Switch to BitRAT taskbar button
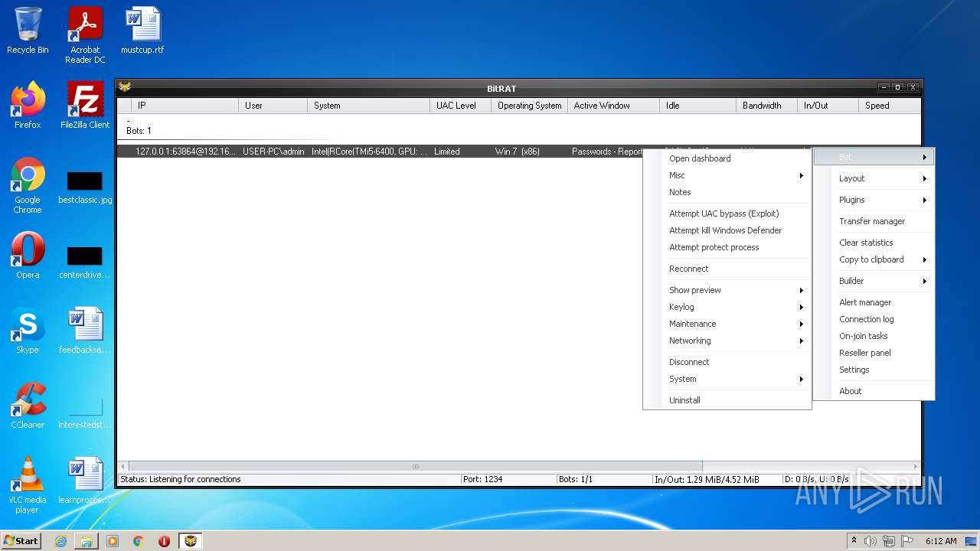980x551 pixels. click(x=191, y=541)
